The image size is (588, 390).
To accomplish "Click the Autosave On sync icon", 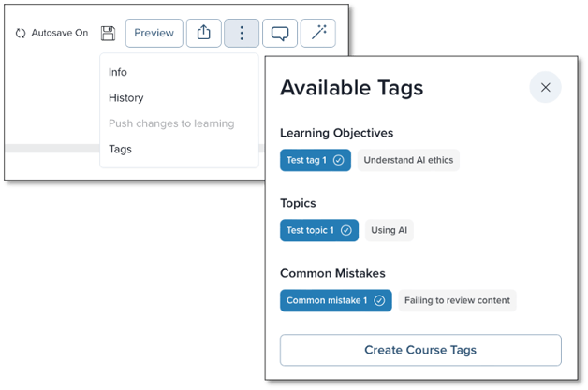I will (x=21, y=34).
